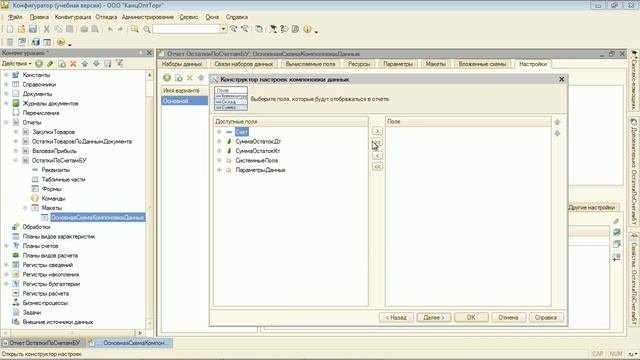Image resolution: width=640 pixels, height=360 pixels.
Task: Expand the СистемныеПоля folder
Action: (219, 160)
